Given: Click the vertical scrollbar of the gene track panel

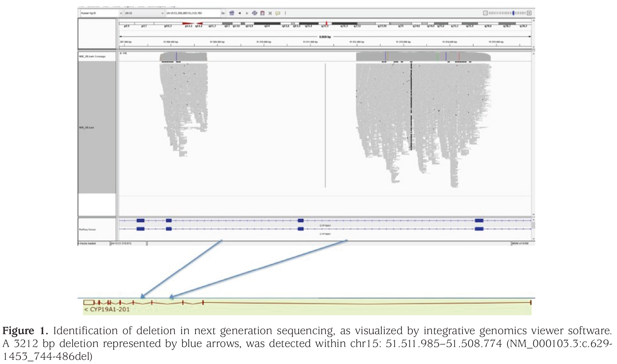Looking at the screenshot, I should pos(533,229).
